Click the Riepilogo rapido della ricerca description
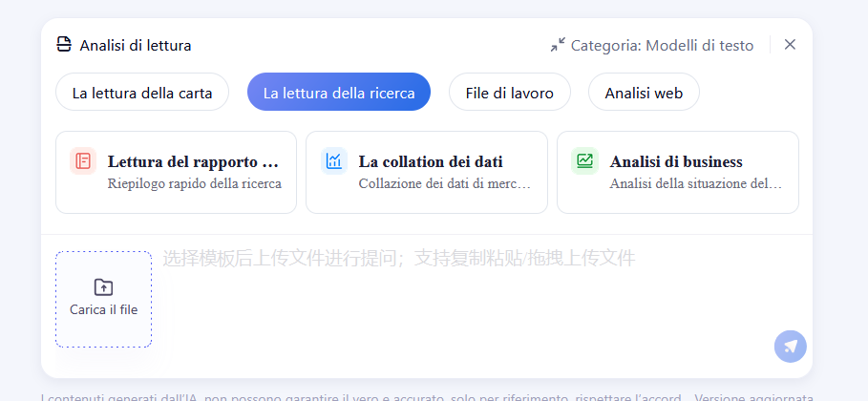Screen dimensions: 868x401 coord(195,183)
